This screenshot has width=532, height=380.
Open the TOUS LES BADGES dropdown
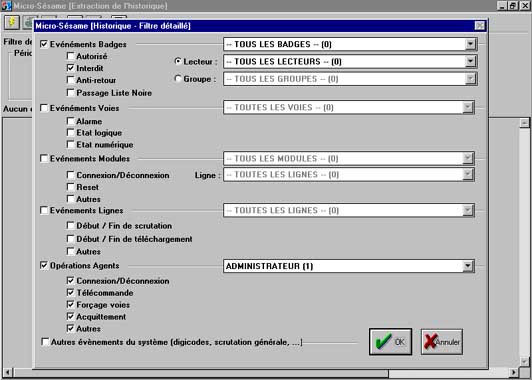pos(470,44)
